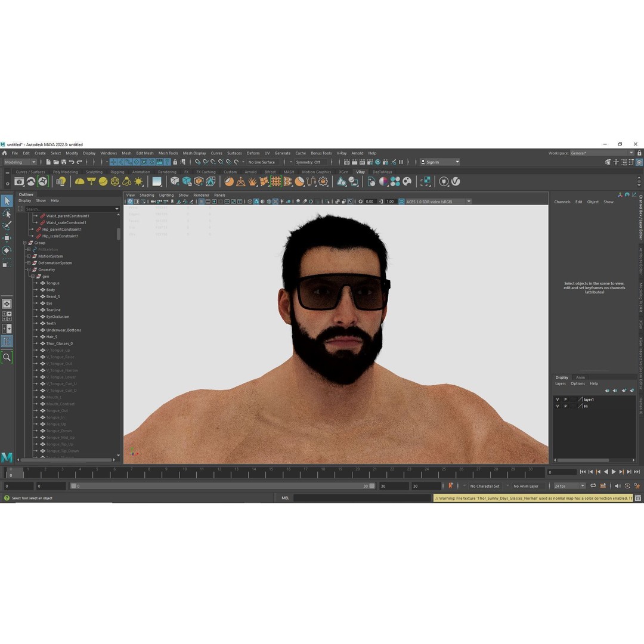Collapse the Group node in Outliner

(x=24, y=243)
